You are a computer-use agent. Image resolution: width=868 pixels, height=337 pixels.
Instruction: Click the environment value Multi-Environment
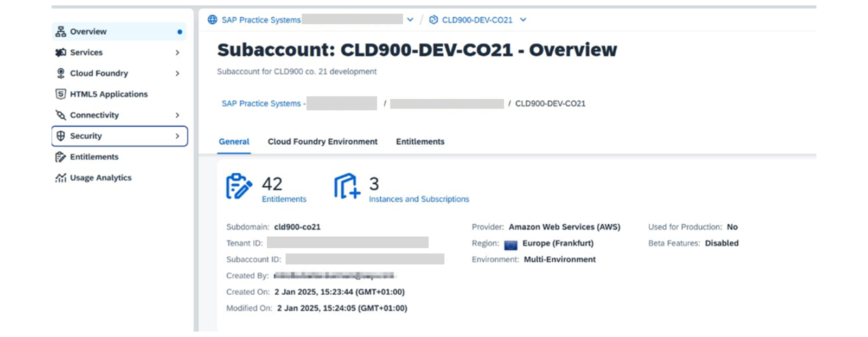click(560, 260)
